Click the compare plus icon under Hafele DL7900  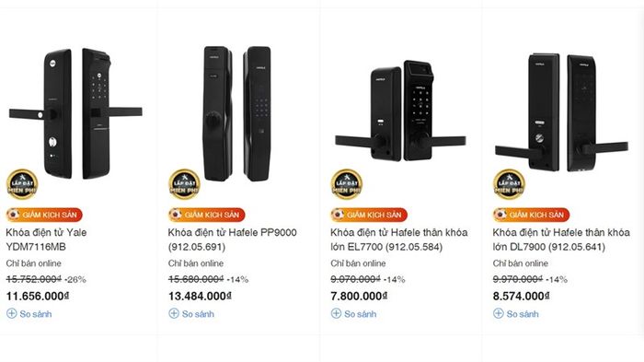click(499, 313)
